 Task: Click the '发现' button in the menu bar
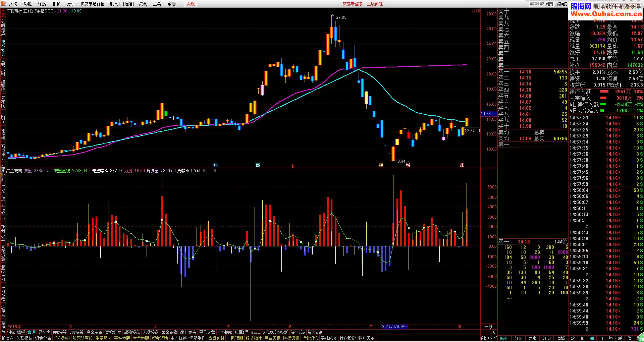[x=191, y=4]
